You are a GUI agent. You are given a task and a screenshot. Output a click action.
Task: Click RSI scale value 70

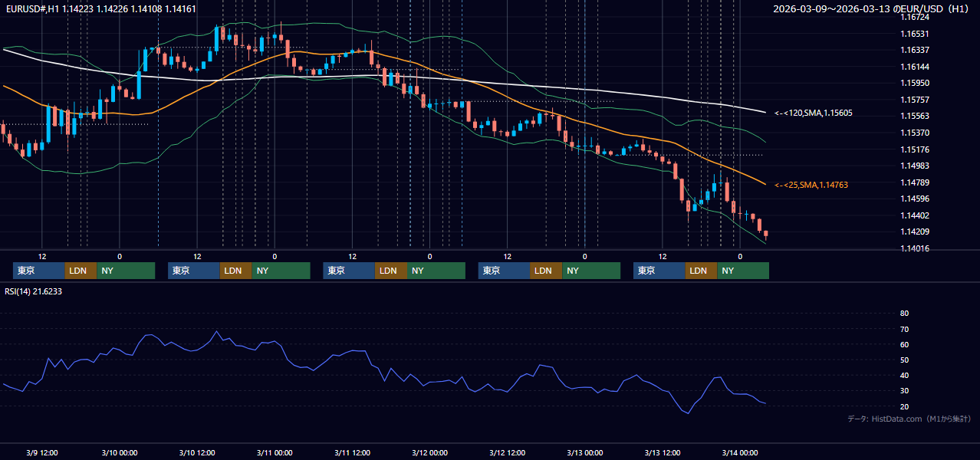pos(904,329)
